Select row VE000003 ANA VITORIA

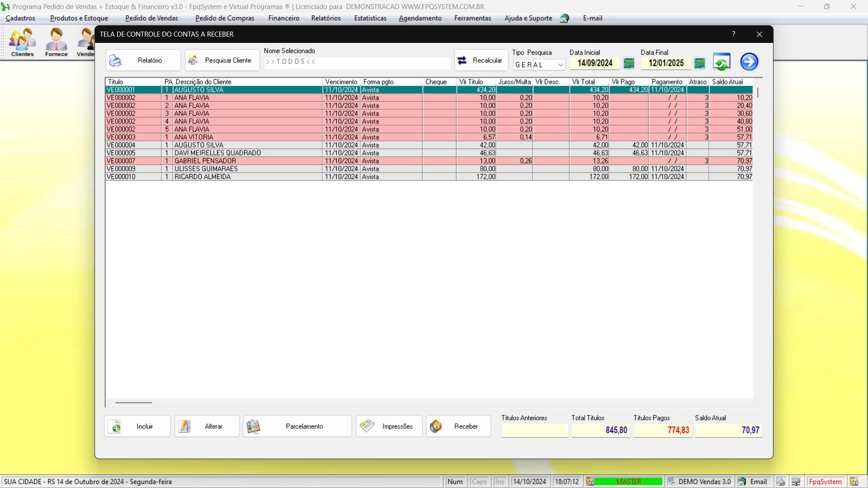pos(429,137)
